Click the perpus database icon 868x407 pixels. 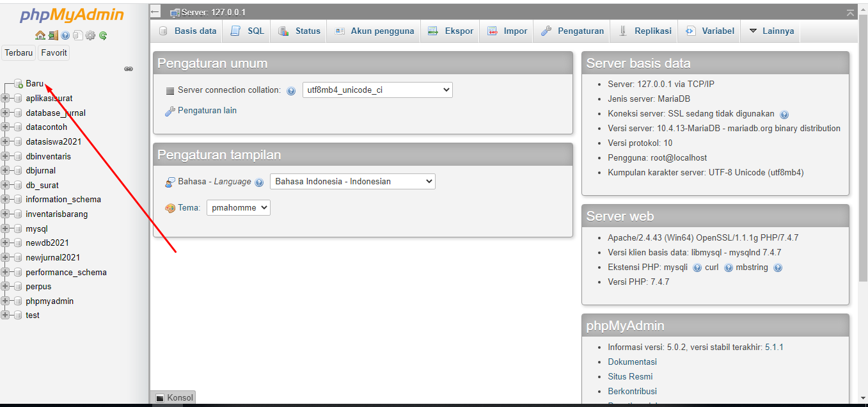18,287
